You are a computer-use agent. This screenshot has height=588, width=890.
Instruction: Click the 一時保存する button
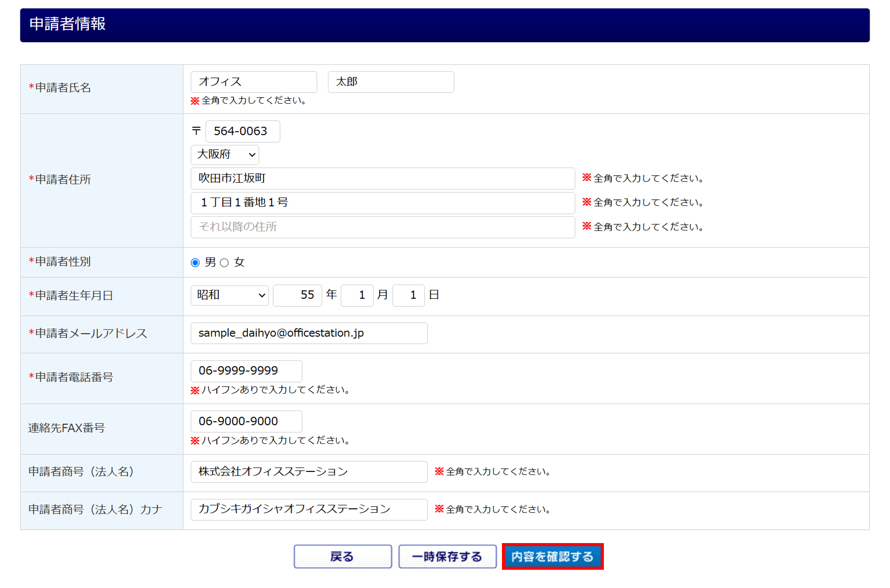[447, 556]
